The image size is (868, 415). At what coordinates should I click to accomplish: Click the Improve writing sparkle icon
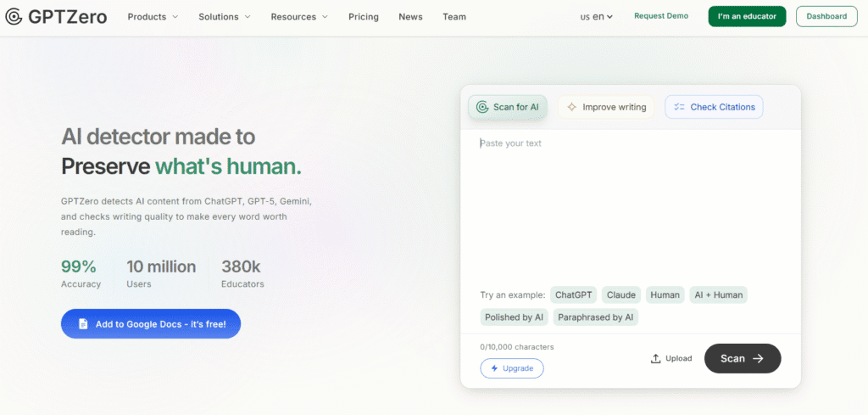[x=572, y=107]
